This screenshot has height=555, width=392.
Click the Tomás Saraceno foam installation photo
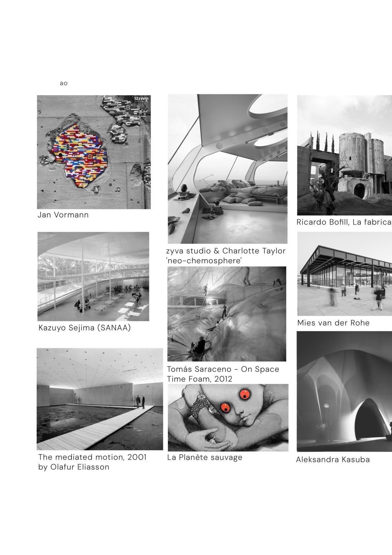(227, 314)
